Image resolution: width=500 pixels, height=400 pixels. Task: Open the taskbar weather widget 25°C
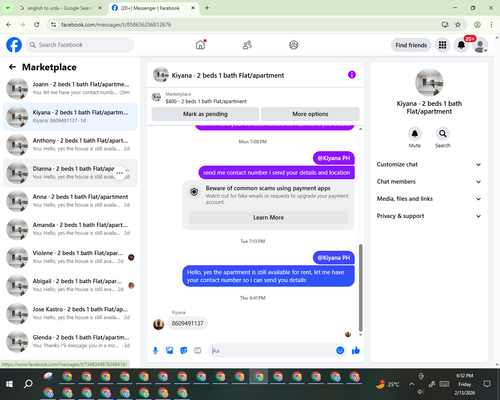387,384
